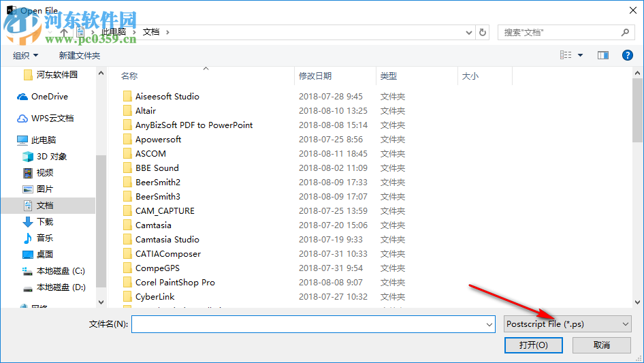644x363 pixels.
Task: Click the 新建文件夹 button
Action: pyautogui.click(x=79, y=55)
